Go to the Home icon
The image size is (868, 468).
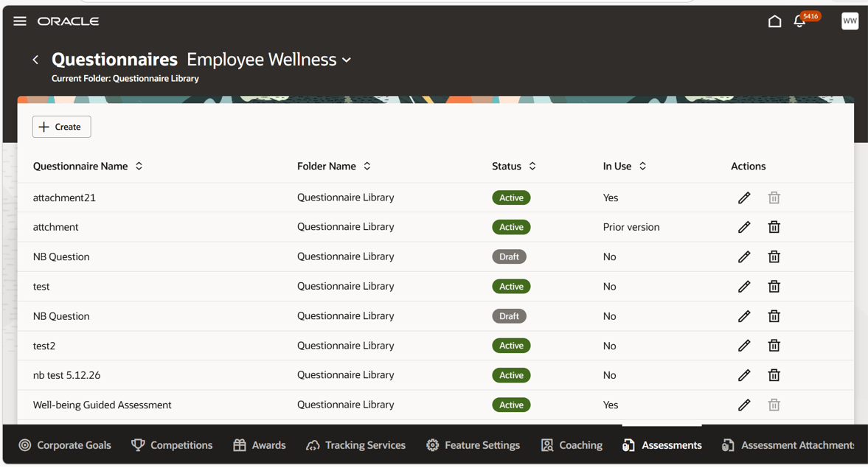tap(774, 21)
